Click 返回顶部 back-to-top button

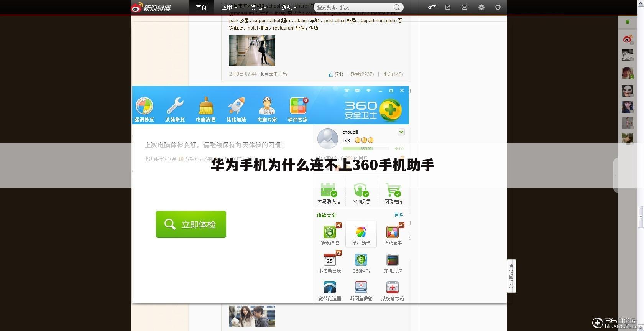[x=511, y=276]
